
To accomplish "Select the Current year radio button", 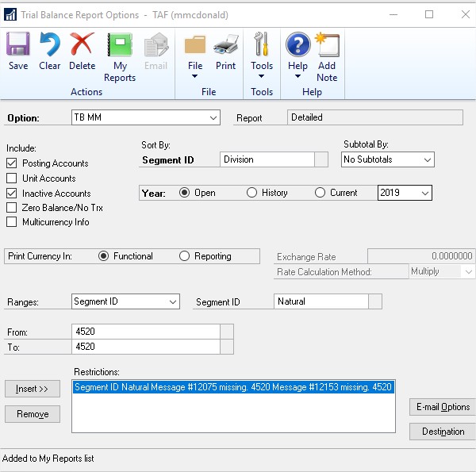I will tap(320, 193).
